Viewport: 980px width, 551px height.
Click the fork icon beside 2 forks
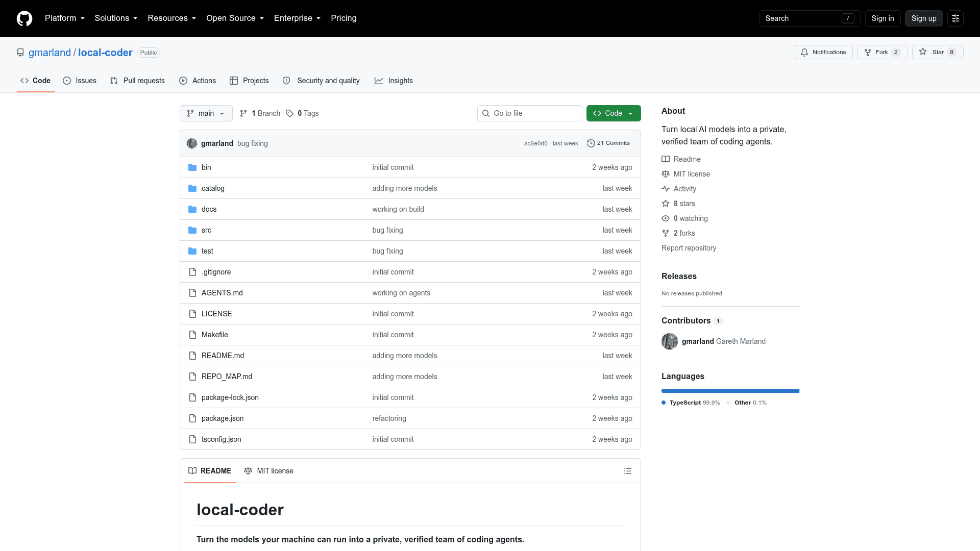click(x=666, y=233)
